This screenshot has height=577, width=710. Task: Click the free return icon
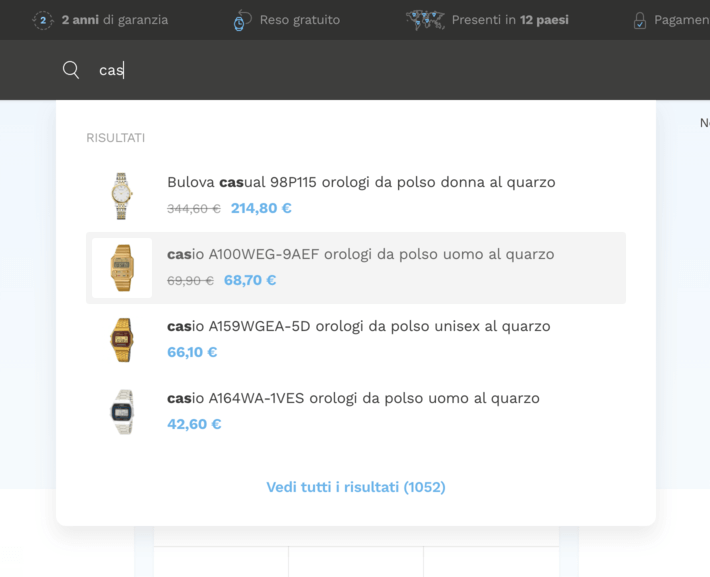pos(242,20)
